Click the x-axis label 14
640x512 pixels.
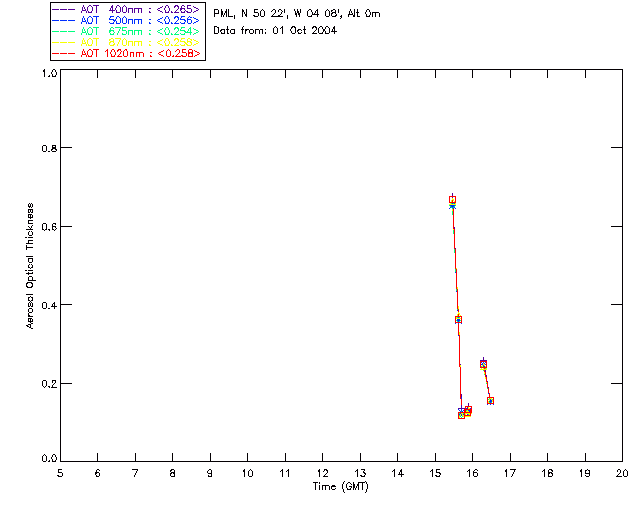point(398,473)
